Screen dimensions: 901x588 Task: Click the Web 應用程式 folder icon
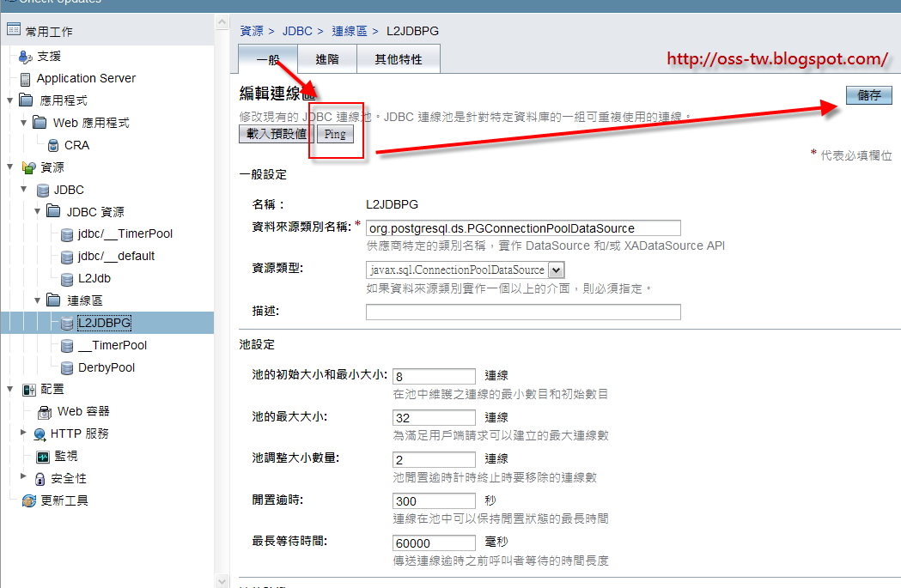[40, 122]
